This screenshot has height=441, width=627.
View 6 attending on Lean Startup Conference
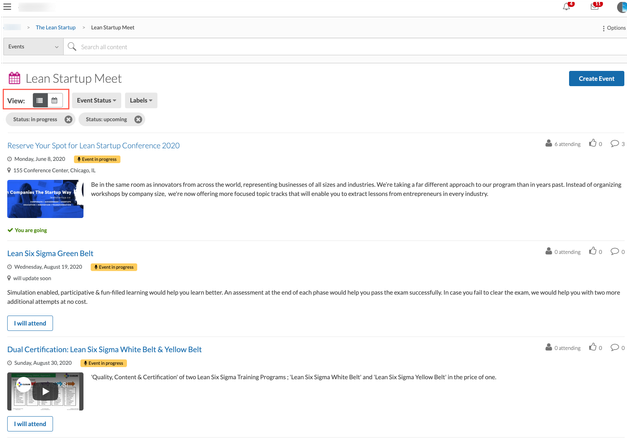click(x=563, y=144)
